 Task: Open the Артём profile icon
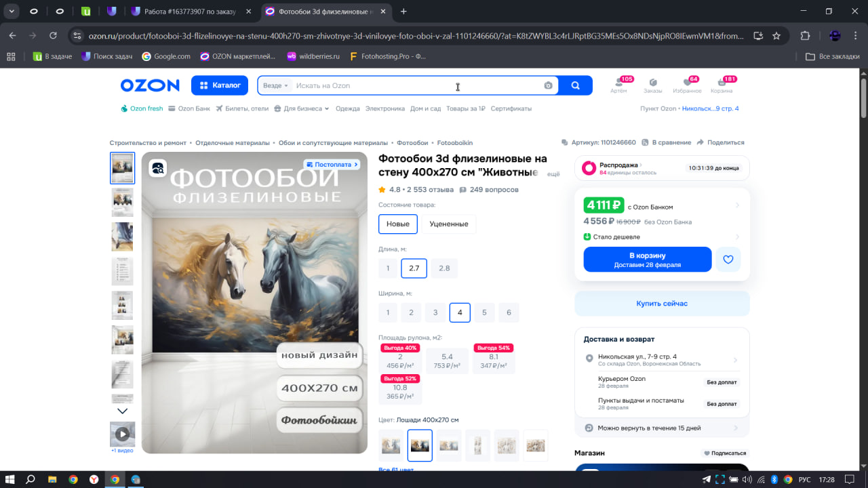(618, 85)
